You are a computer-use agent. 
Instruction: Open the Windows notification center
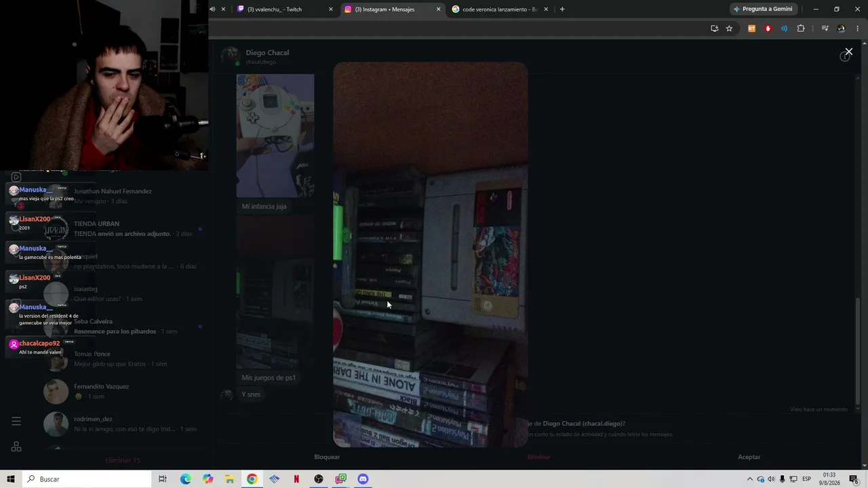[x=854, y=479]
